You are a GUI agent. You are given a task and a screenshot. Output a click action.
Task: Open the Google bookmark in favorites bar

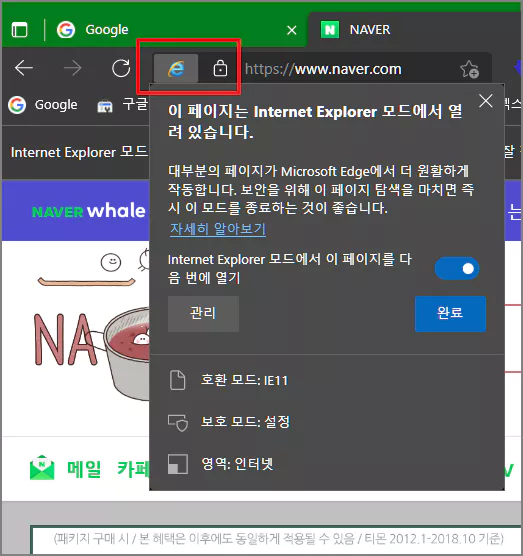pyautogui.click(x=43, y=105)
